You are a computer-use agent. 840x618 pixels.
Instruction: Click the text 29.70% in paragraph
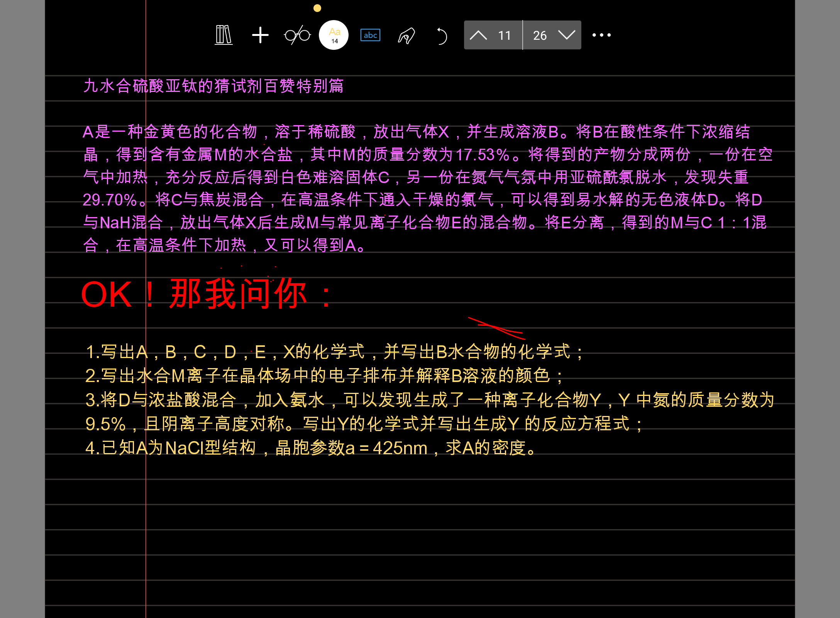110,200
